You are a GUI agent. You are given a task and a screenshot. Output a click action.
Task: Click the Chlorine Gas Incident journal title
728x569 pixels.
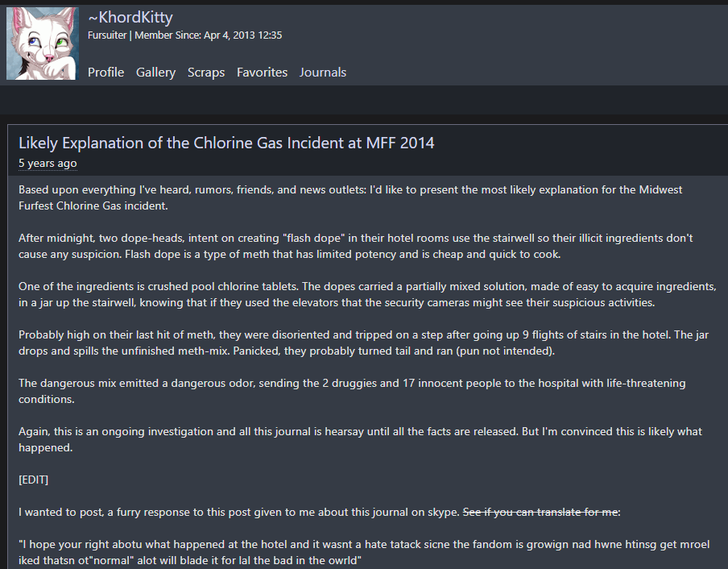pyautogui.click(x=226, y=143)
